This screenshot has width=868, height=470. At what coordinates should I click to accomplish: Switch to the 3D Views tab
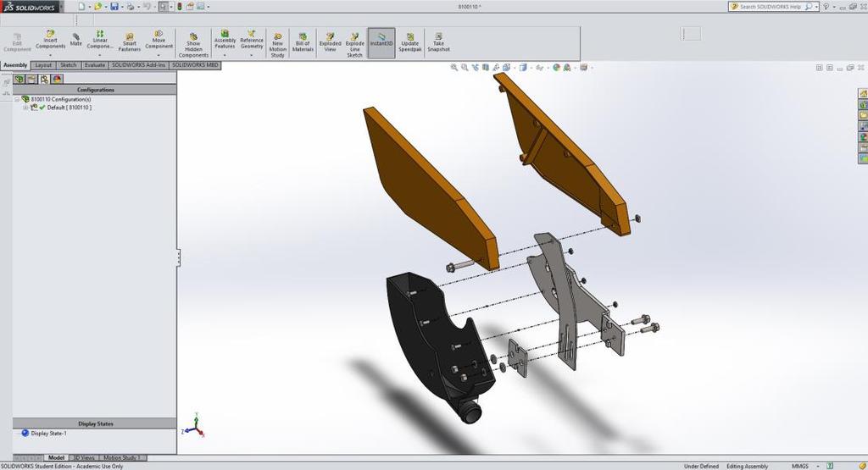(84, 458)
